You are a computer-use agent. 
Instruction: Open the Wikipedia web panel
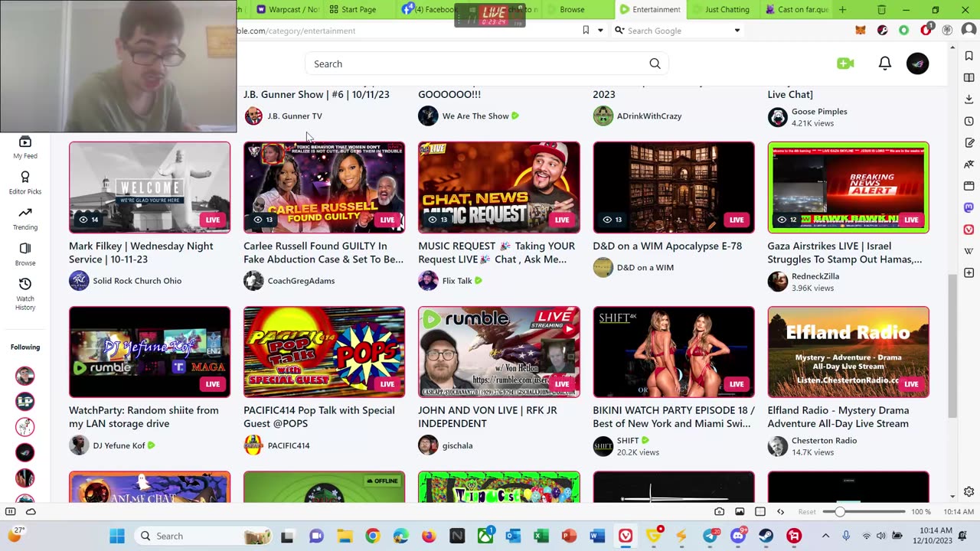coord(969,251)
